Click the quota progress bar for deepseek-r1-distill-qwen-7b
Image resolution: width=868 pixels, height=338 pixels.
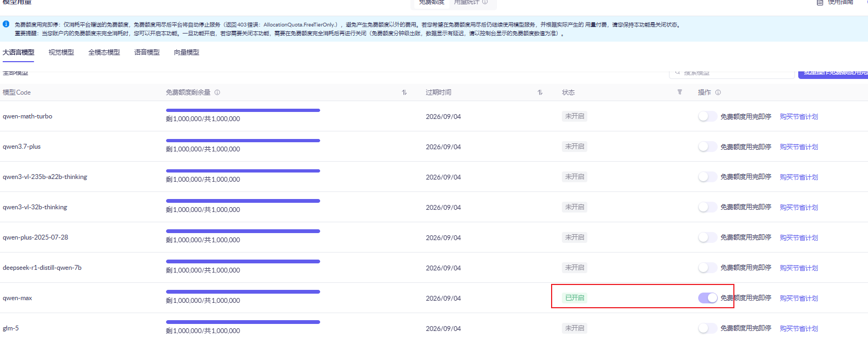pos(243,262)
